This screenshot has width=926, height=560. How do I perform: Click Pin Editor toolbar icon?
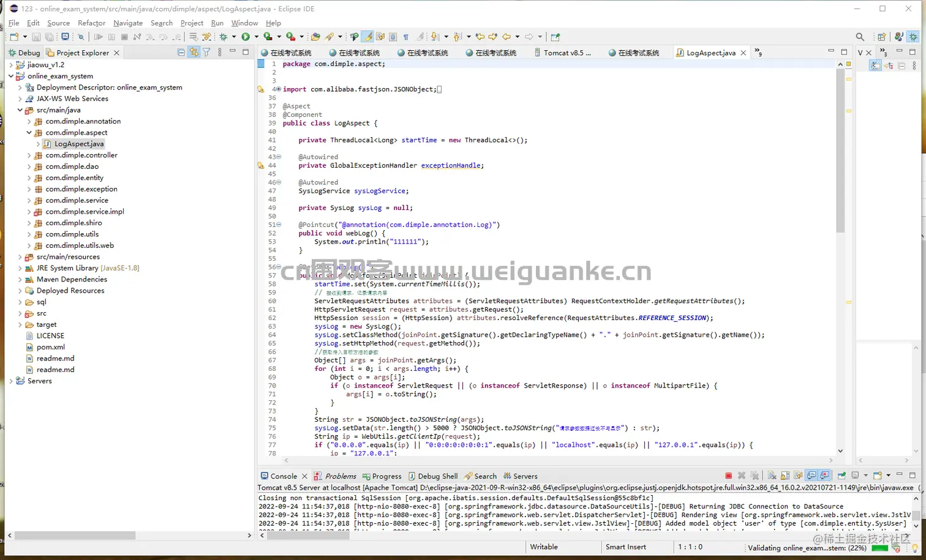555,37
